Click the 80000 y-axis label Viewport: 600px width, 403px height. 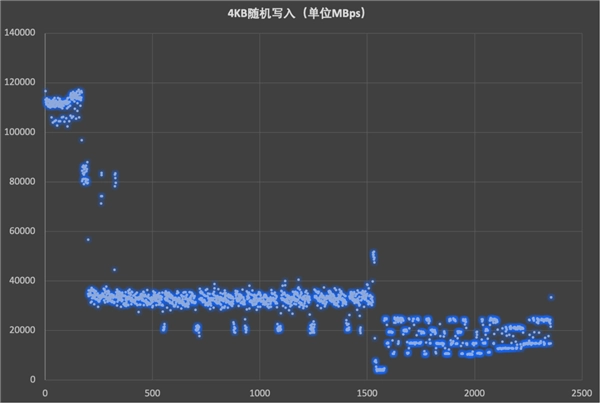pyautogui.click(x=23, y=181)
